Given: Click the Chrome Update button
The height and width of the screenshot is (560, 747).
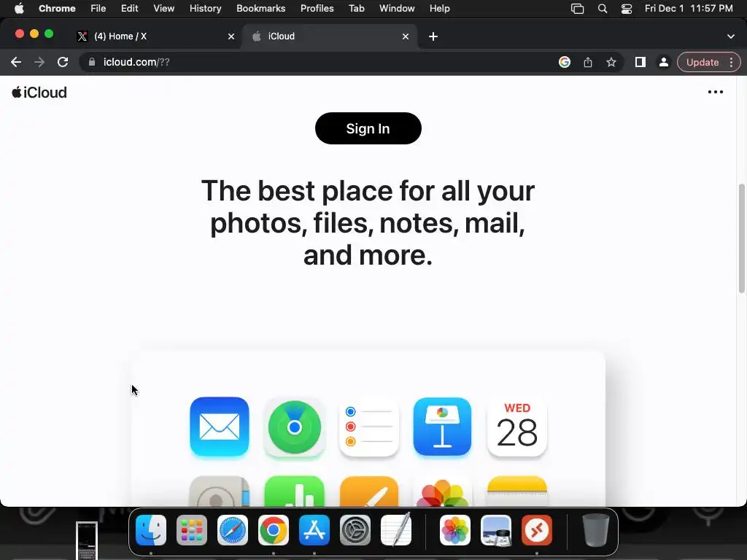Looking at the screenshot, I should click(x=703, y=63).
